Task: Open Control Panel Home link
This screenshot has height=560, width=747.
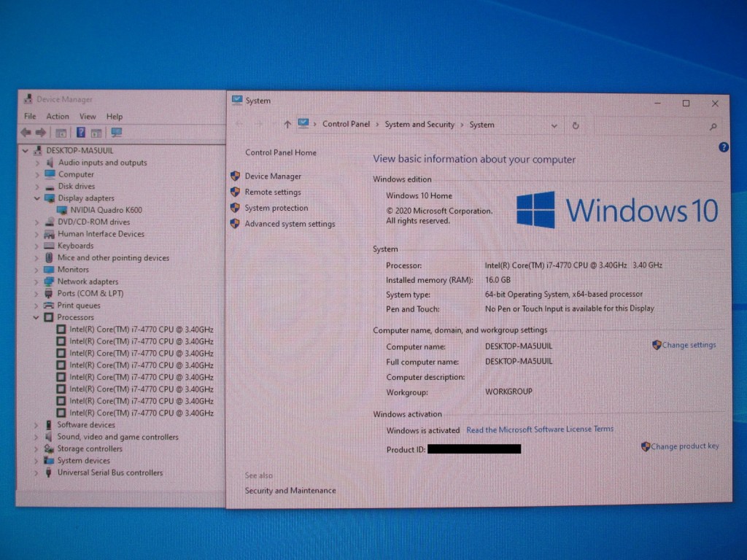Action: coord(281,152)
